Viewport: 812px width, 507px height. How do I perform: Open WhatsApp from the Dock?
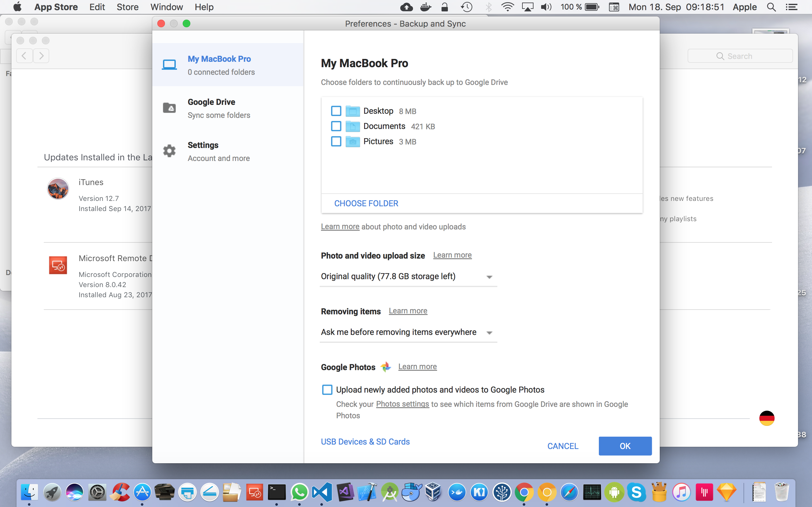coord(299,492)
